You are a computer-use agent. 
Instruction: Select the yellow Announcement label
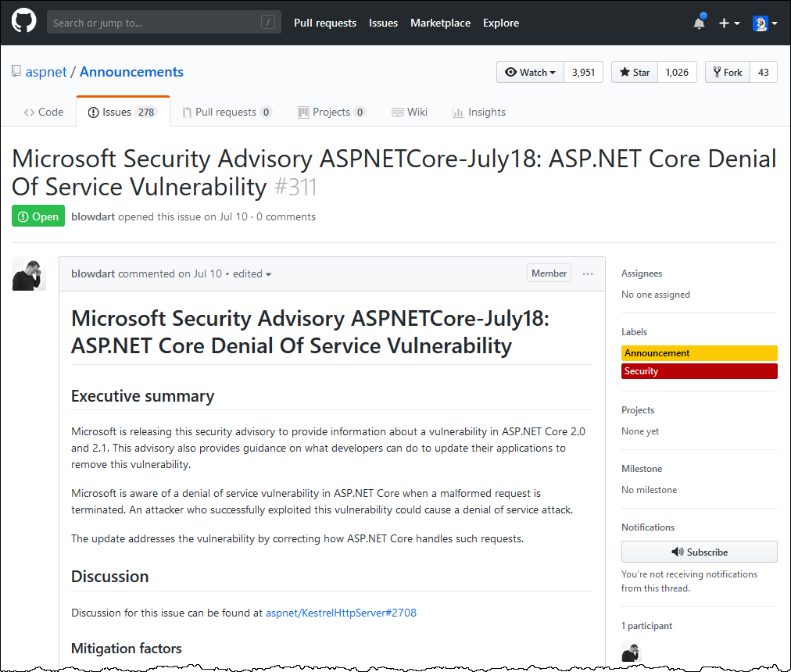pyautogui.click(x=700, y=353)
